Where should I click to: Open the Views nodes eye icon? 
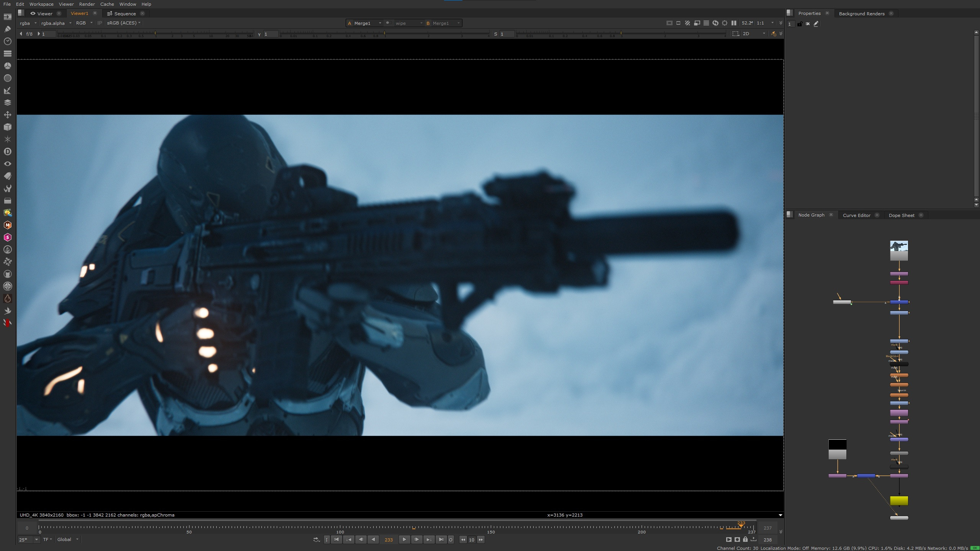[x=7, y=164]
